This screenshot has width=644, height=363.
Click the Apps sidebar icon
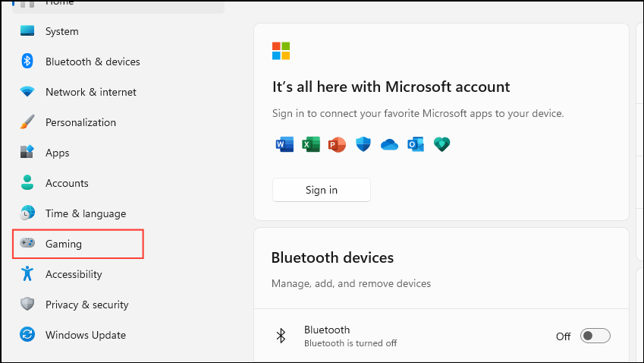[x=27, y=152]
